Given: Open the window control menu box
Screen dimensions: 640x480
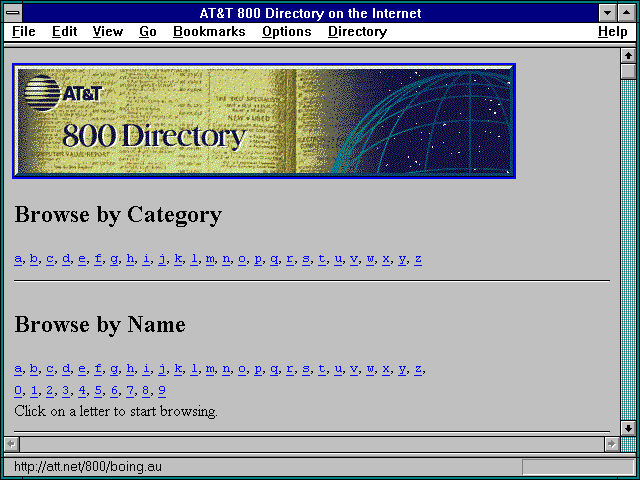Looking at the screenshot, I should pyautogui.click(x=13, y=13).
